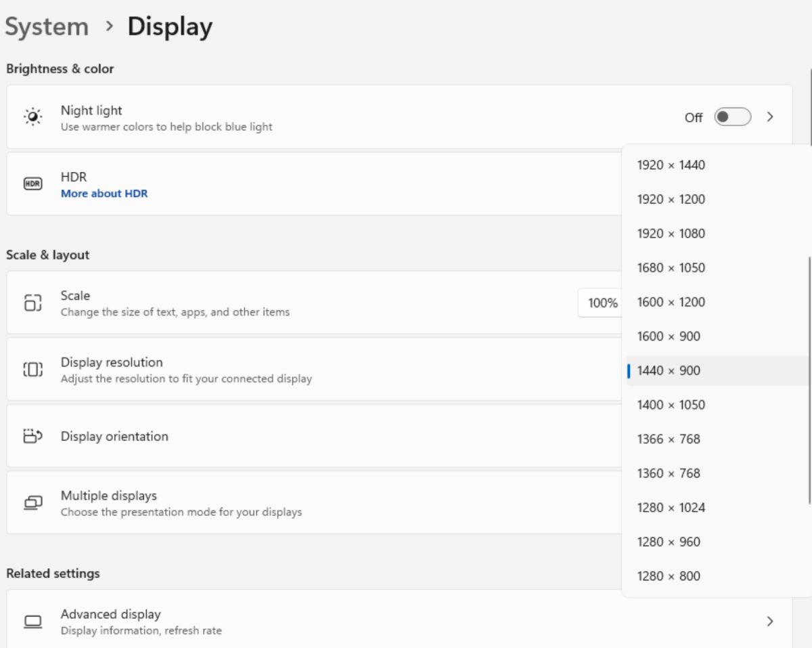The width and height of the screenshot is (812, 648).
Task: Expand the Multiple displays row
Action: coord(314,502)
